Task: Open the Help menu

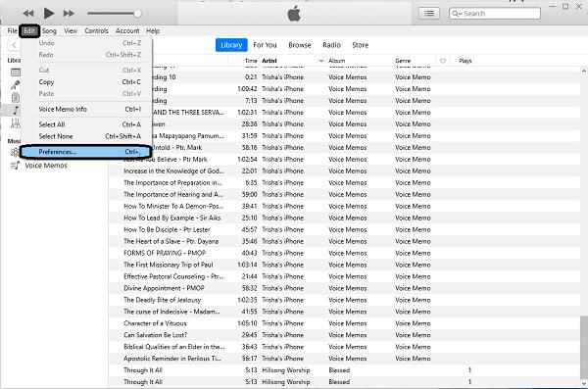Action: (x=153, y=30)
